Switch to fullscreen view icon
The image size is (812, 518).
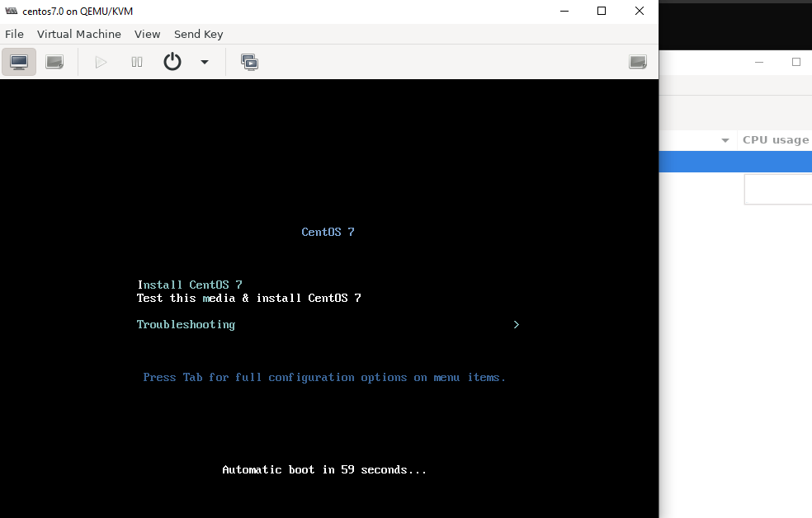click(x=638, y=62)
